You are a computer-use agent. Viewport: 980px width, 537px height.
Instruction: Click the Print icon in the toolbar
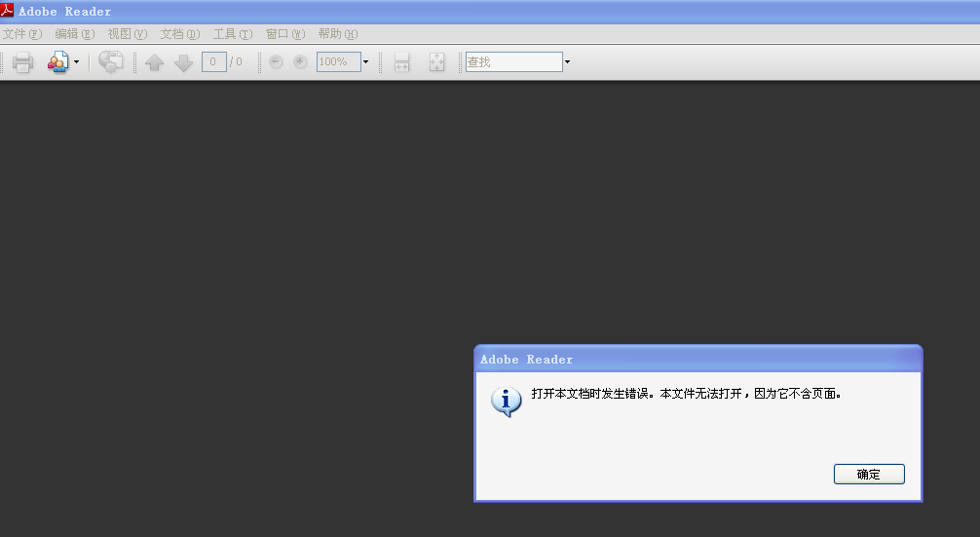22,62
